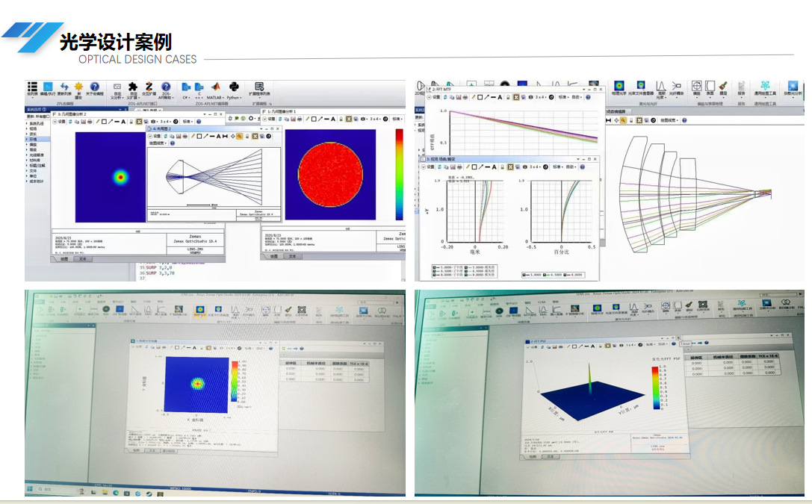Open the Universal Plot tool atom icon
812x504 pixels.
click(765, 85)
